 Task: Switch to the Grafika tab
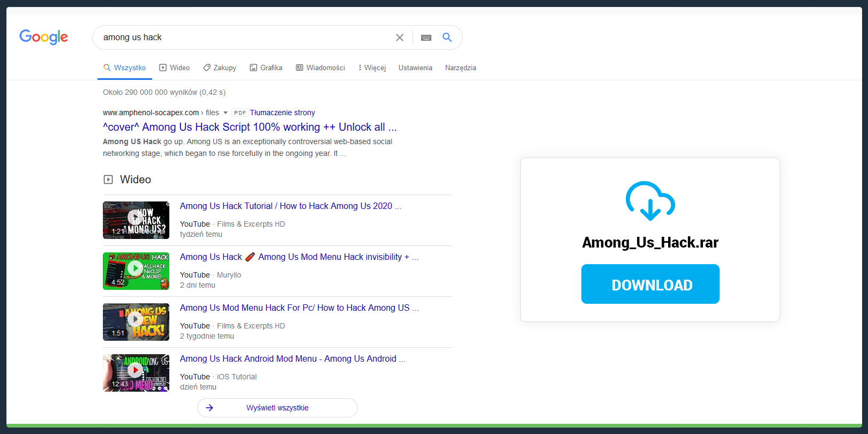266,68
